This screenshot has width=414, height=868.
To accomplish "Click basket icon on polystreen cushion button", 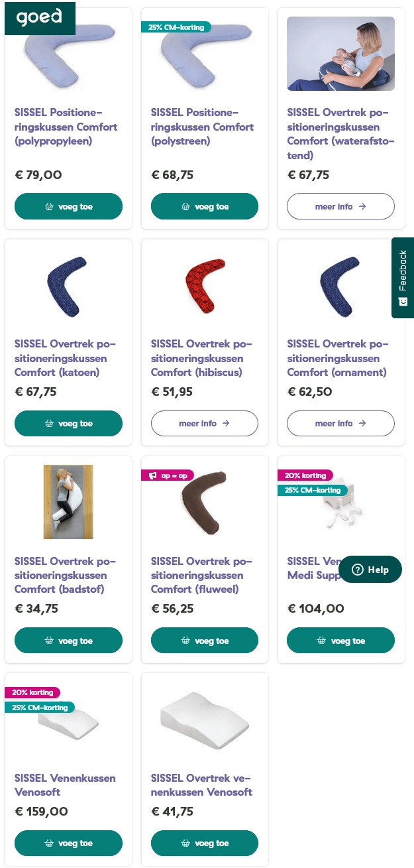I will coord(185,206).
